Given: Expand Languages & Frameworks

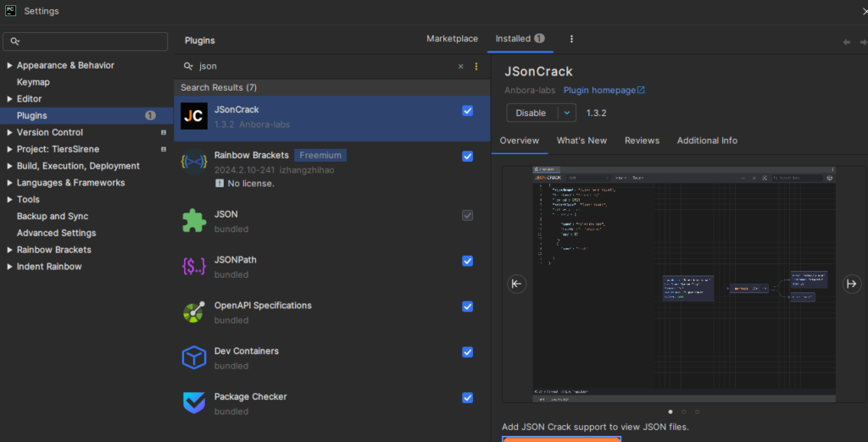Looking at the screenshot, I should pos(9,183).
